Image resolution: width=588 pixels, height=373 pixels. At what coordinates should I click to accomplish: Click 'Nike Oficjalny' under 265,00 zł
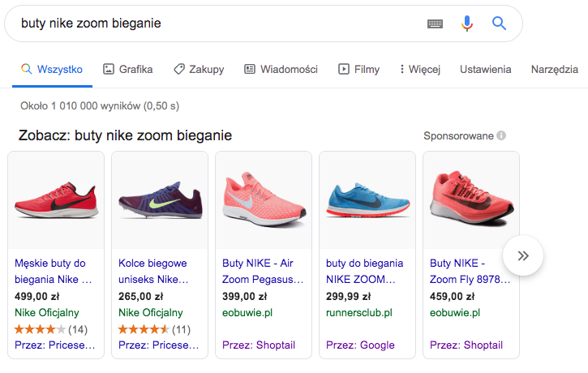(x=151, y=313)
